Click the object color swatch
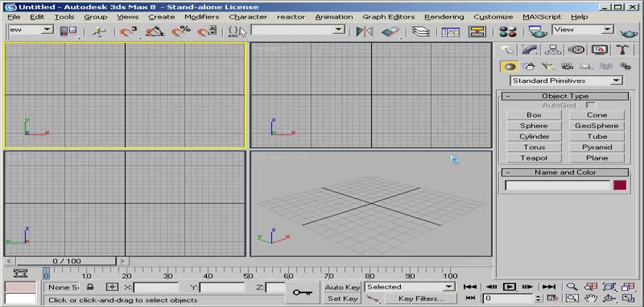The image size is (644, 307). (x=619, y=185)
